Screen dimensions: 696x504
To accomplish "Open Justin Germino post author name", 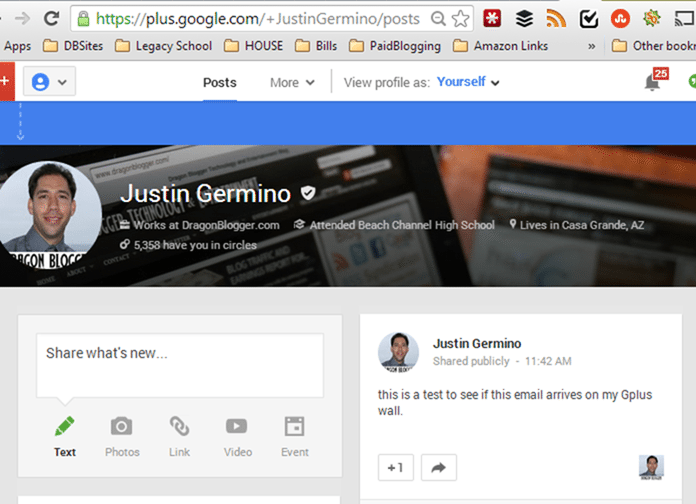I will tap(477, 344).
